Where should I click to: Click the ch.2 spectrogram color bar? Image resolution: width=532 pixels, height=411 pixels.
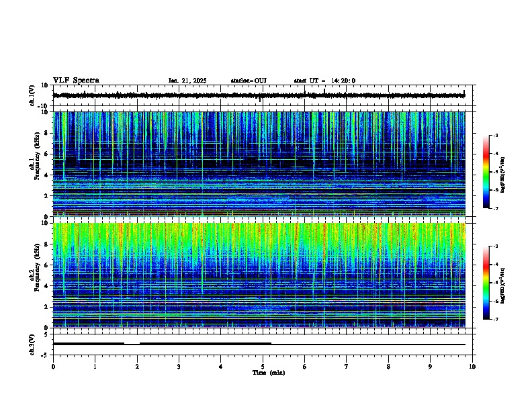click(x=486, y=283)
